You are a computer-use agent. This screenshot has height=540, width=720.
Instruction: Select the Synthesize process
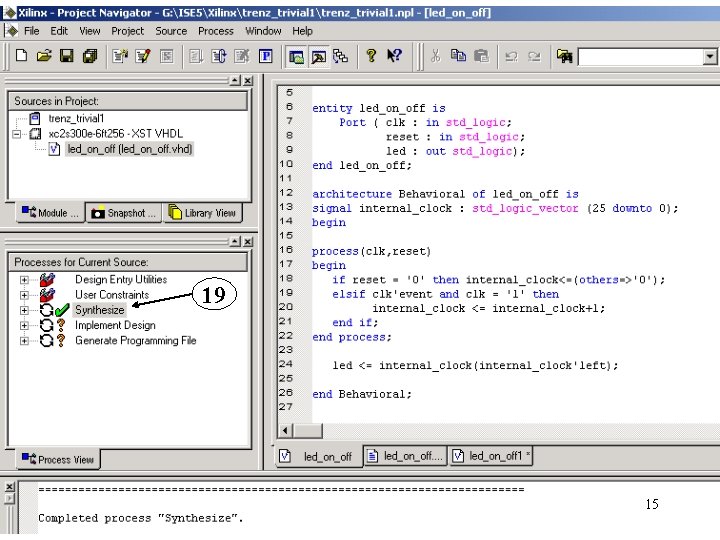100,310
